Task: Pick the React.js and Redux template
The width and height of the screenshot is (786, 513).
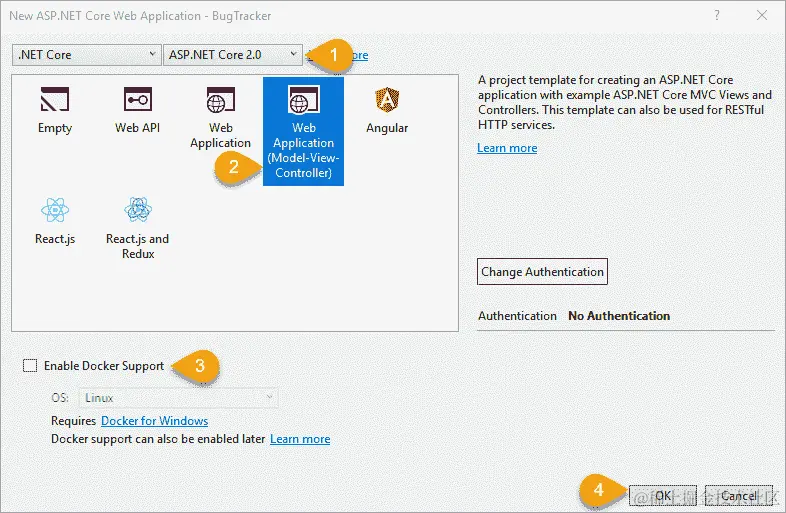Action: tap(137, 228)
